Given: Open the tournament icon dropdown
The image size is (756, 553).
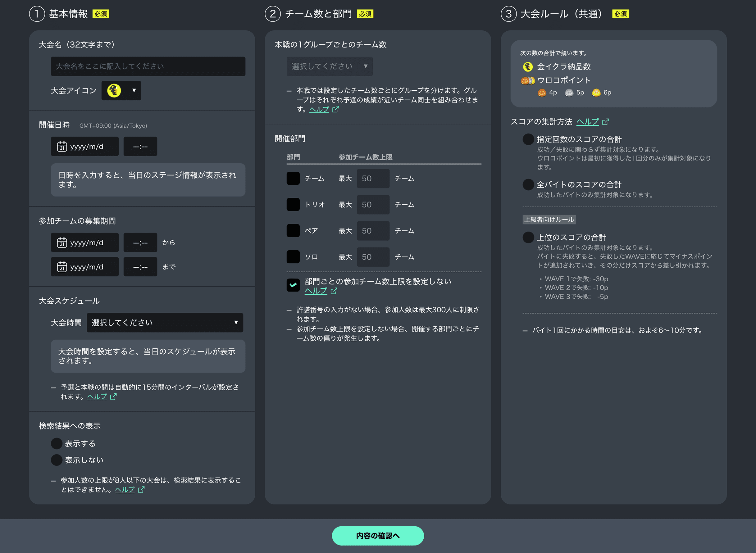Looking at the screenshot, I should coord(121,90).
